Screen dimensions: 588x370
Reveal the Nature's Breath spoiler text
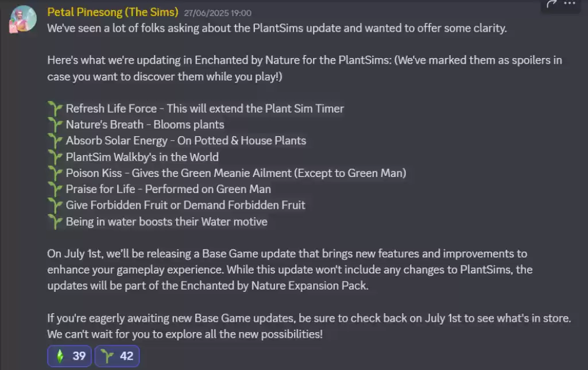[145, 124]
